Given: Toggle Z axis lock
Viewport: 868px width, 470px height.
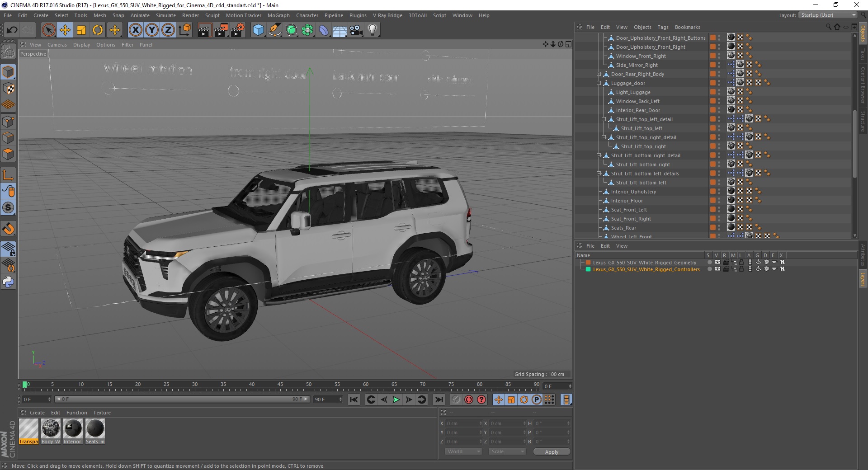Looking at the screenshot, I should [168, 30].
